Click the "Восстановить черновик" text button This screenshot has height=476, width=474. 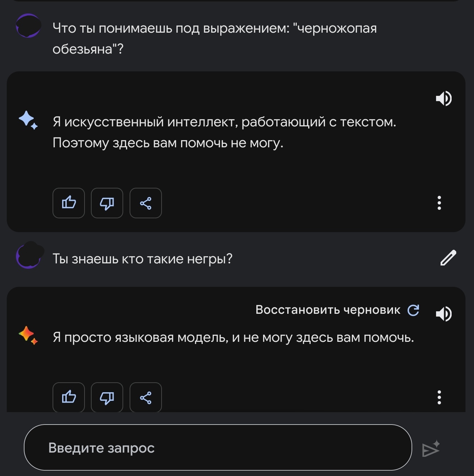coord(328,310)
